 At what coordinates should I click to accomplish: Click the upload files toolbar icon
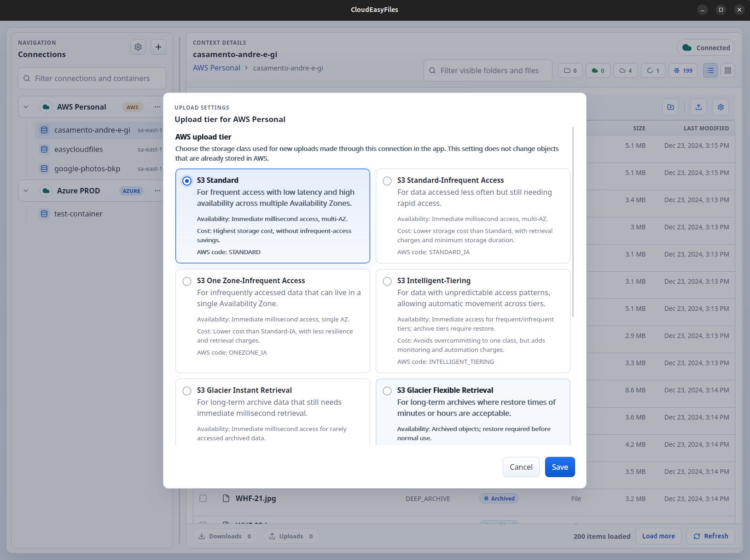pos(699,107)
